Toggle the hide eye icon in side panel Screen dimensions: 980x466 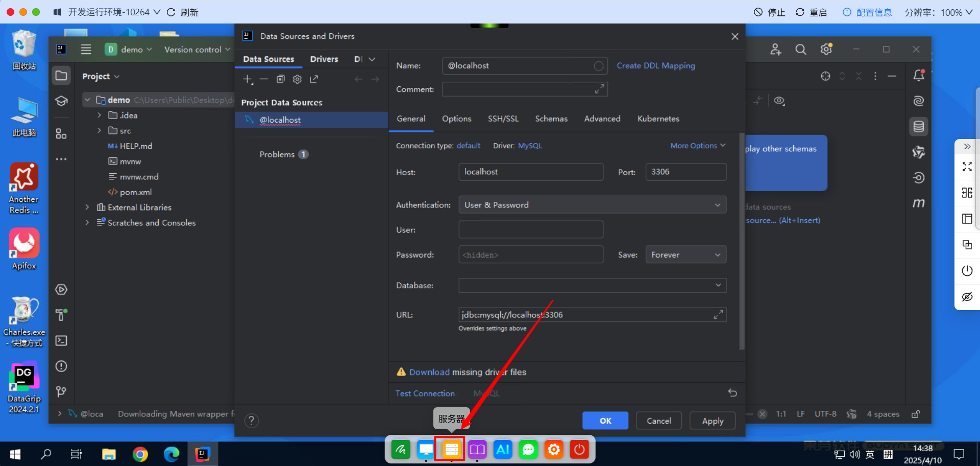967,297
